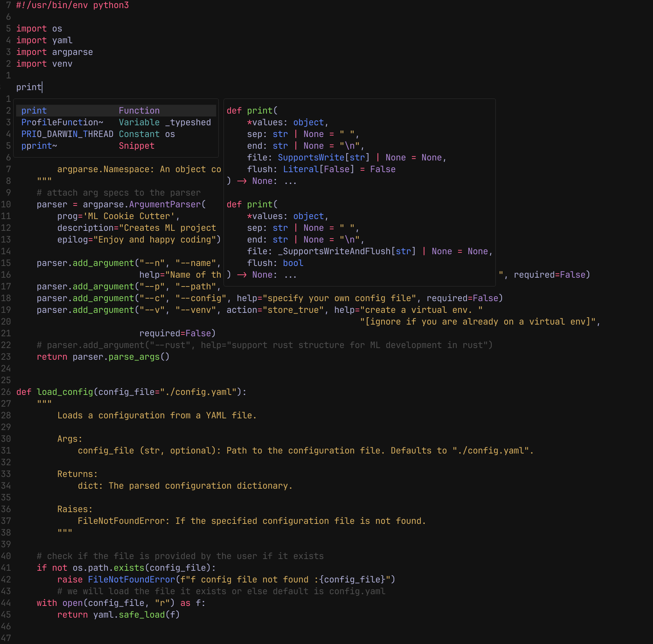Click the "import argparse" statement
This screenshot has height=644, width=653.
coord(54,52)
